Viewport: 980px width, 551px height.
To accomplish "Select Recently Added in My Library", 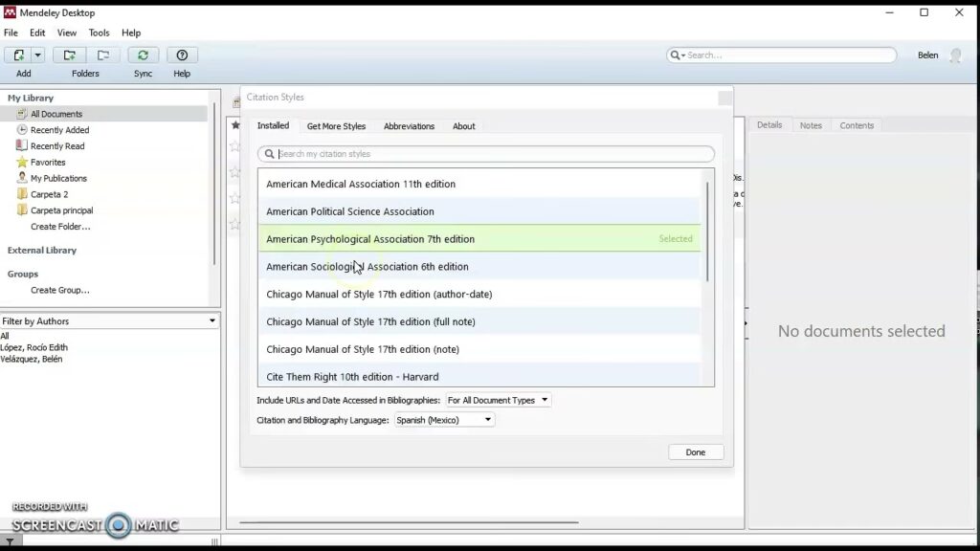I will click(x=59, y=130).
